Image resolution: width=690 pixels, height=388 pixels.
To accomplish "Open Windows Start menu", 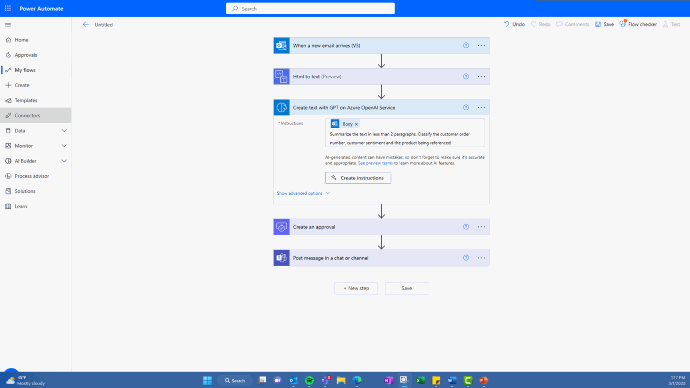I will (x=207, y=380).
